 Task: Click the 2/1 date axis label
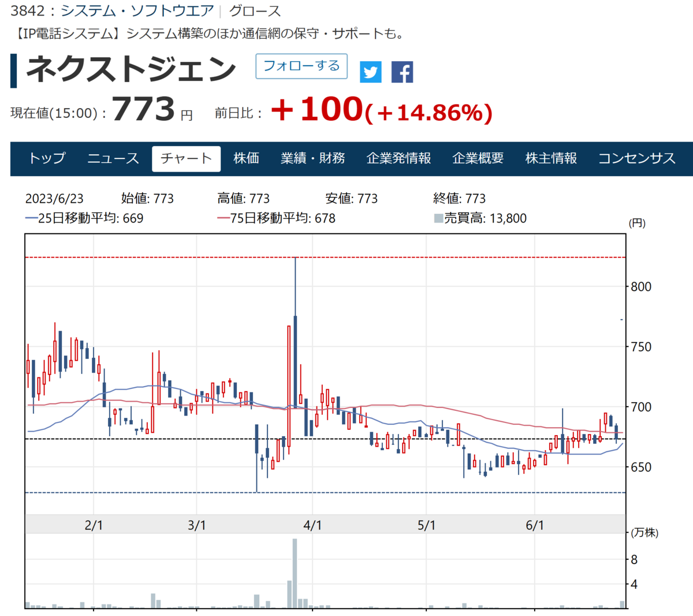(94, 525)
